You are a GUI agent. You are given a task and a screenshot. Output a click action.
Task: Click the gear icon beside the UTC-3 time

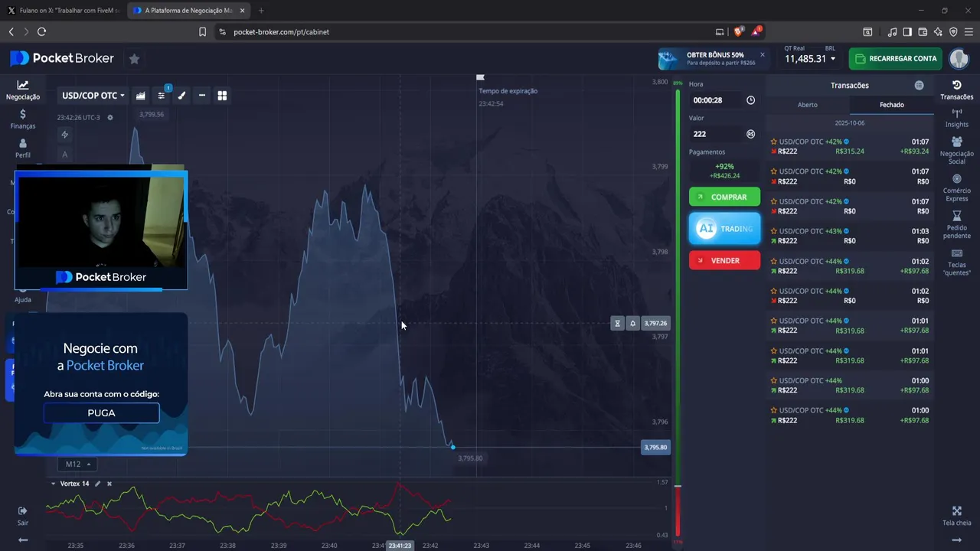(x=110, y=118)
